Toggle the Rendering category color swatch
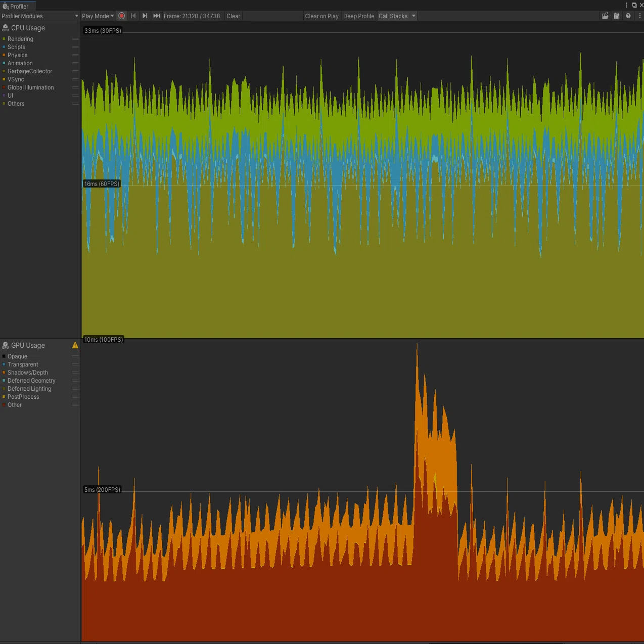Image resolution: width=644 pixels, height=644 pixels. point(4,39)
